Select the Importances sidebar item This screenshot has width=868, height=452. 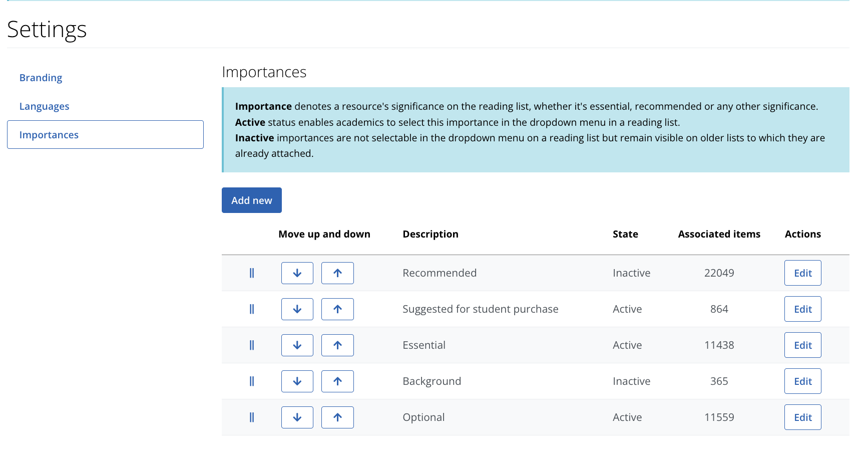coord(49,134)
